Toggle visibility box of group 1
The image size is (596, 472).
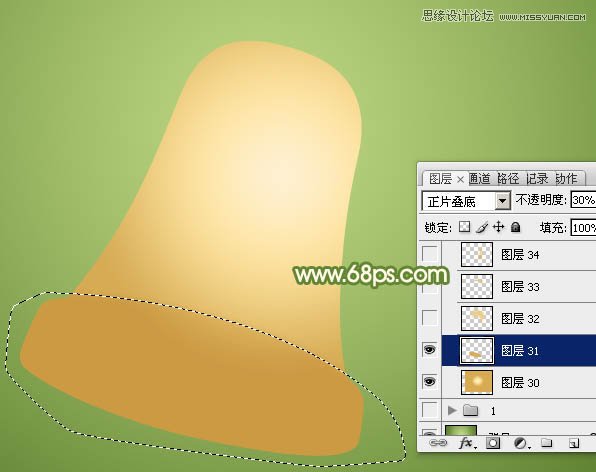(x=430, y=410)
